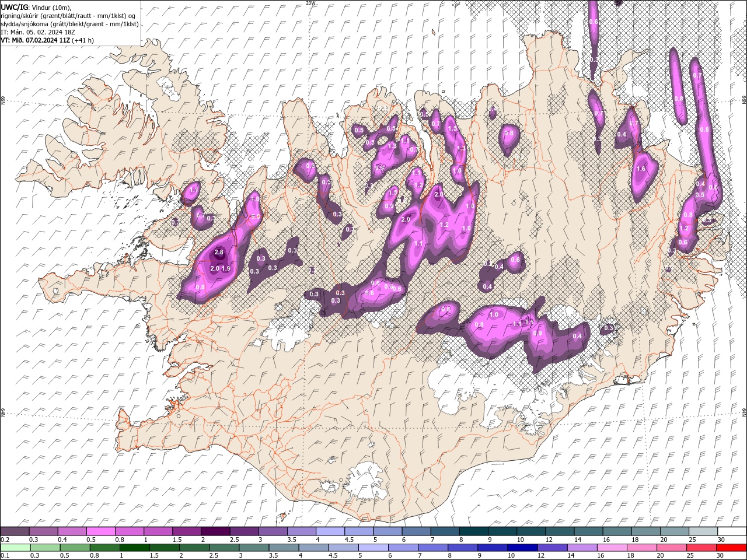Click the bottom-row swatch between 20 and 25
This screenshot has width=747, height=560.
(x=671, y=548)
